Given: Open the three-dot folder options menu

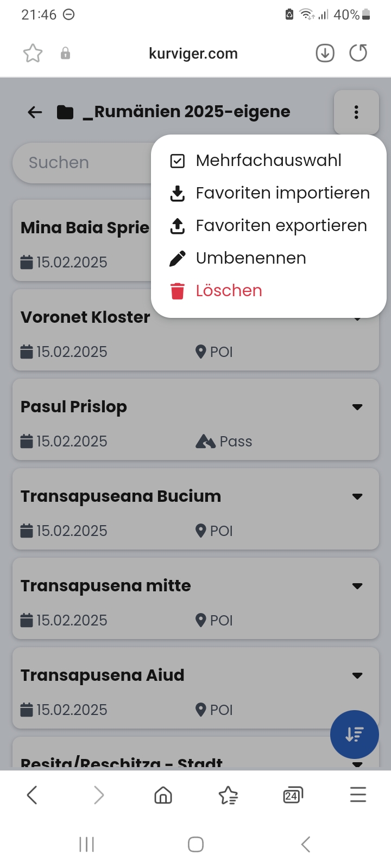Looking at the screenshot, I should (x=356, y=112).
